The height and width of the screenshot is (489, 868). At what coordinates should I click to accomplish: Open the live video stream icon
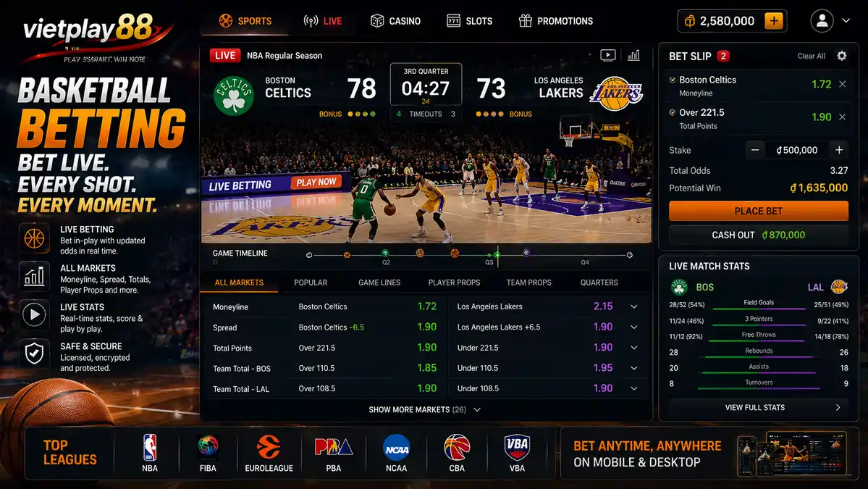pyautogui.click(x=608, y=55)
